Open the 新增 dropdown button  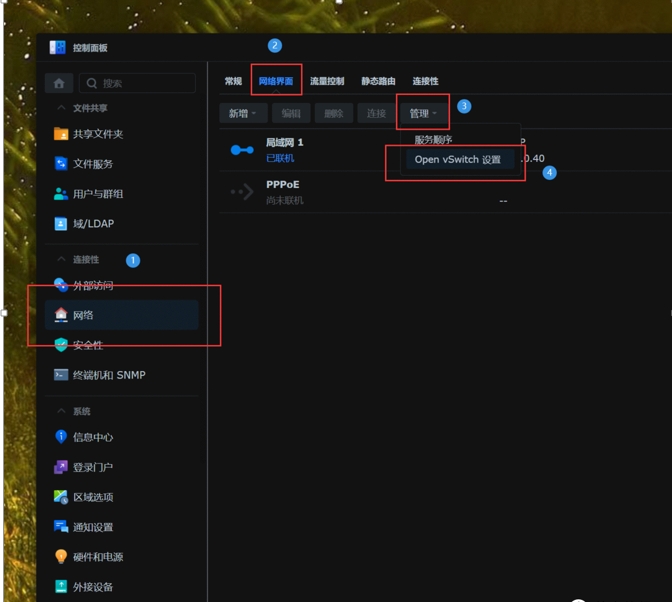243,113
